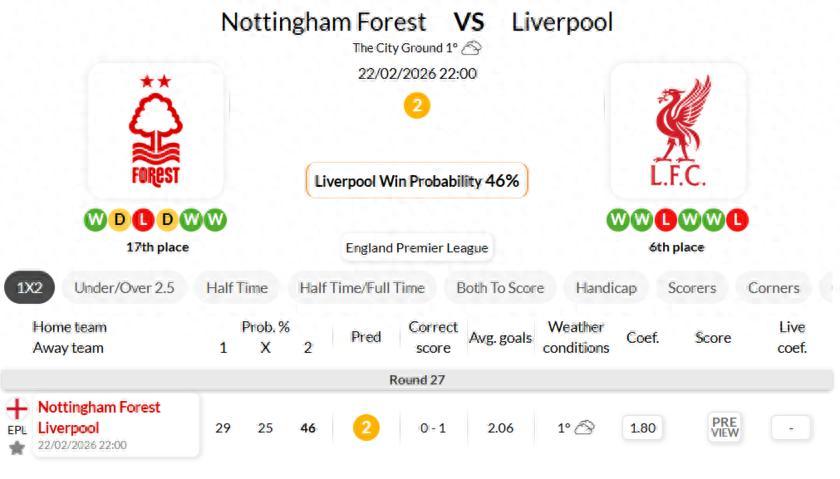Click the large orange 2 badge under date
This screenshot has height=479, width=840.
(417, 105)
